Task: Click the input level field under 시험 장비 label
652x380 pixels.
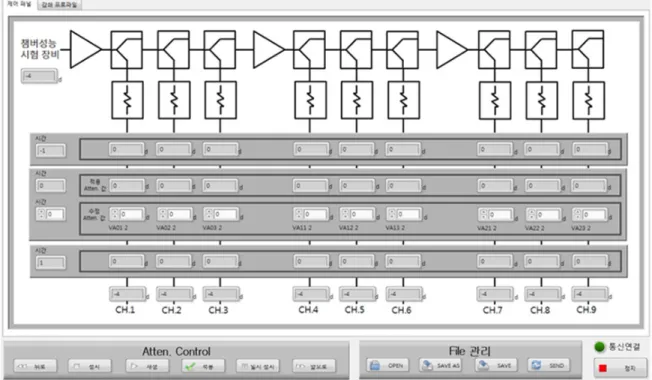Action: [x=40, y=76]
